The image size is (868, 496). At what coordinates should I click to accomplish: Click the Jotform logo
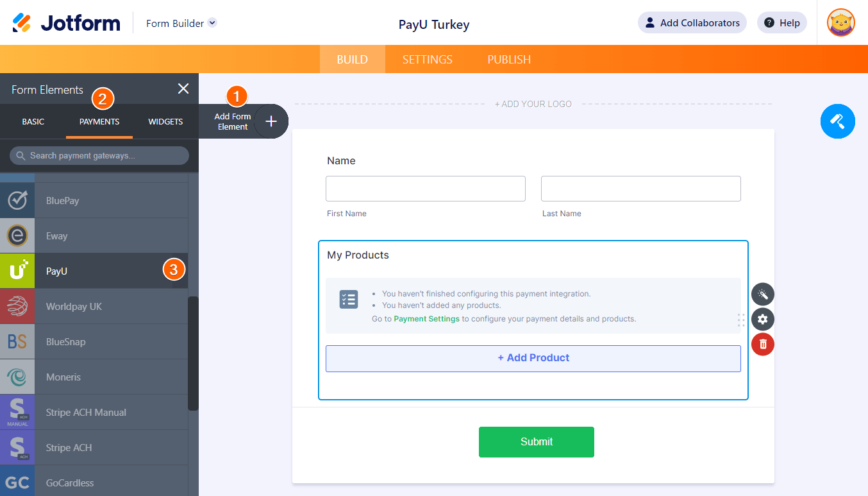pyautogui.click(x=67, y=23)
